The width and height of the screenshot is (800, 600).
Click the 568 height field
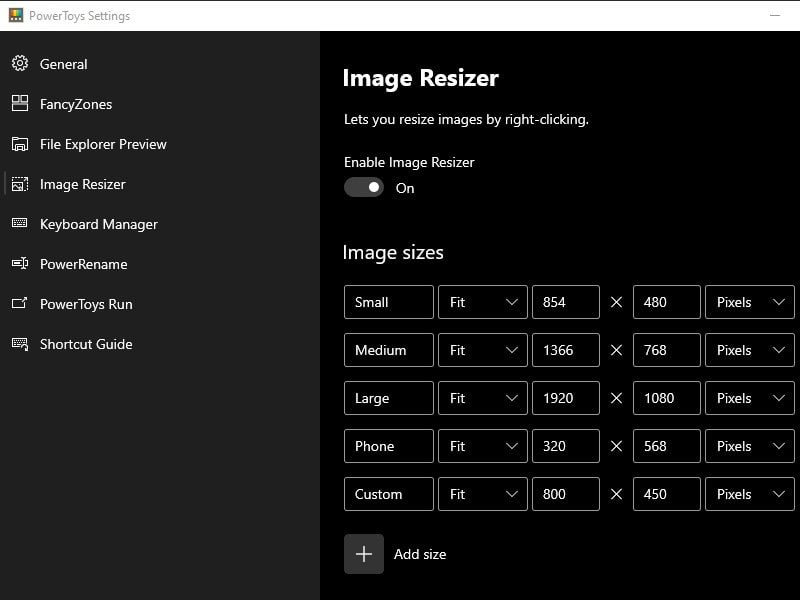pyautogui.click(x=667, y=446)
